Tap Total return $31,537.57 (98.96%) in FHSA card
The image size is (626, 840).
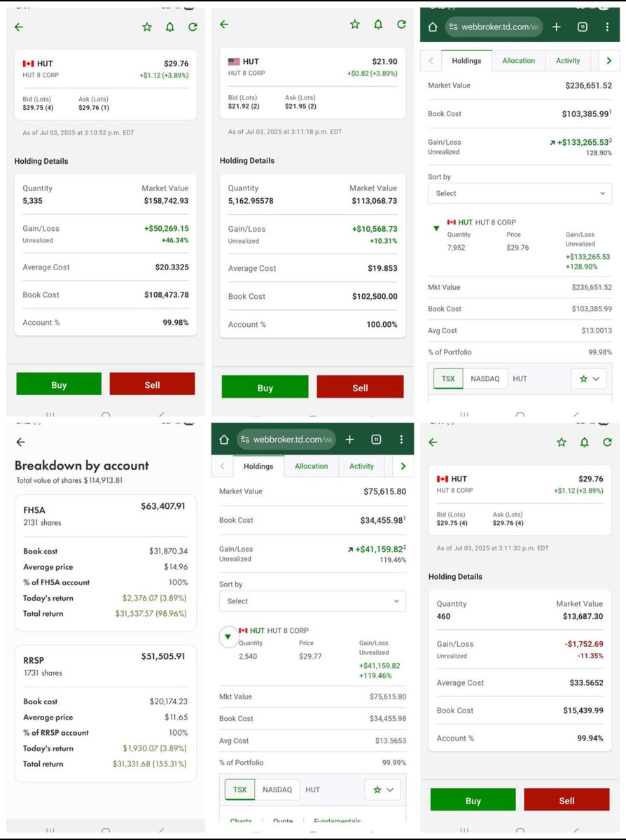[x=105, y=613]
